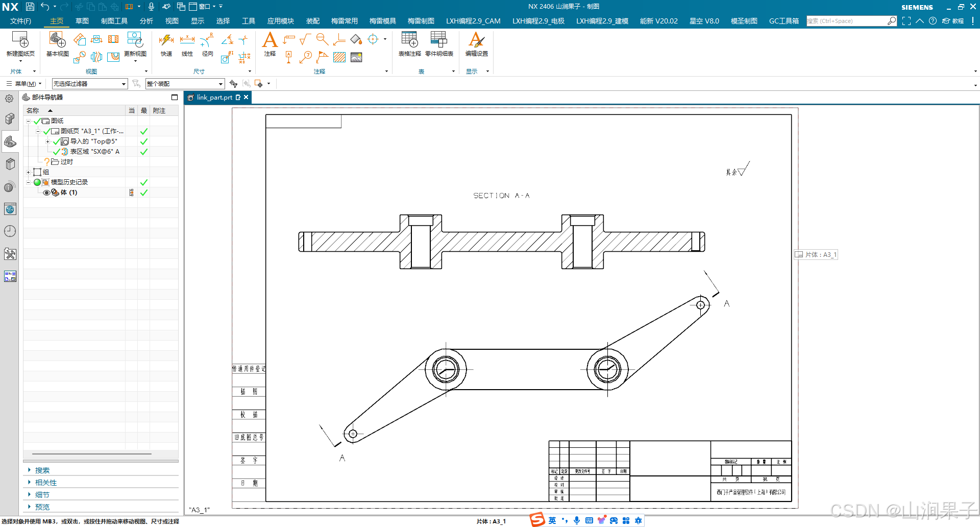This screenshot has height=527, width=980.
Task: Maximize the 部件导航器 panel
Action: (175, 98)
